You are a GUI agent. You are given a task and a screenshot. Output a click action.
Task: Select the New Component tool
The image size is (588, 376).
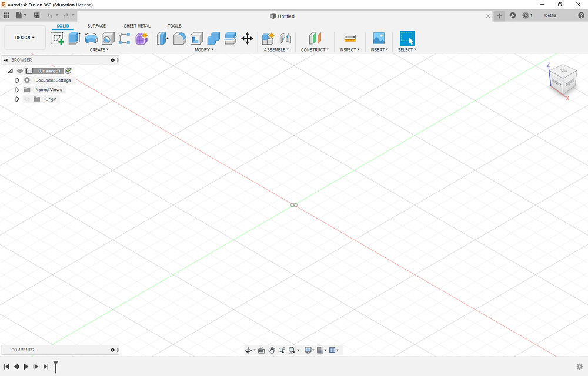pyautogui.click(x=268, y=38)
